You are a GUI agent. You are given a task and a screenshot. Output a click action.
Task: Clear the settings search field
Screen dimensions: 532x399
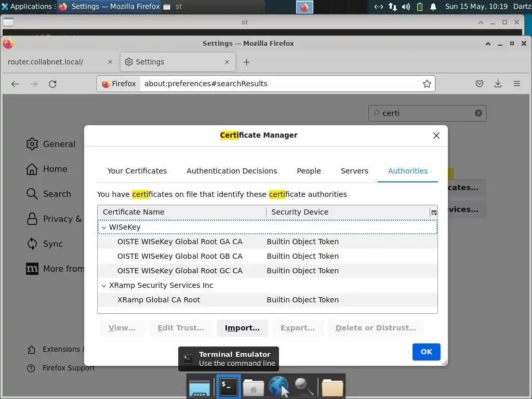[478, 113]
